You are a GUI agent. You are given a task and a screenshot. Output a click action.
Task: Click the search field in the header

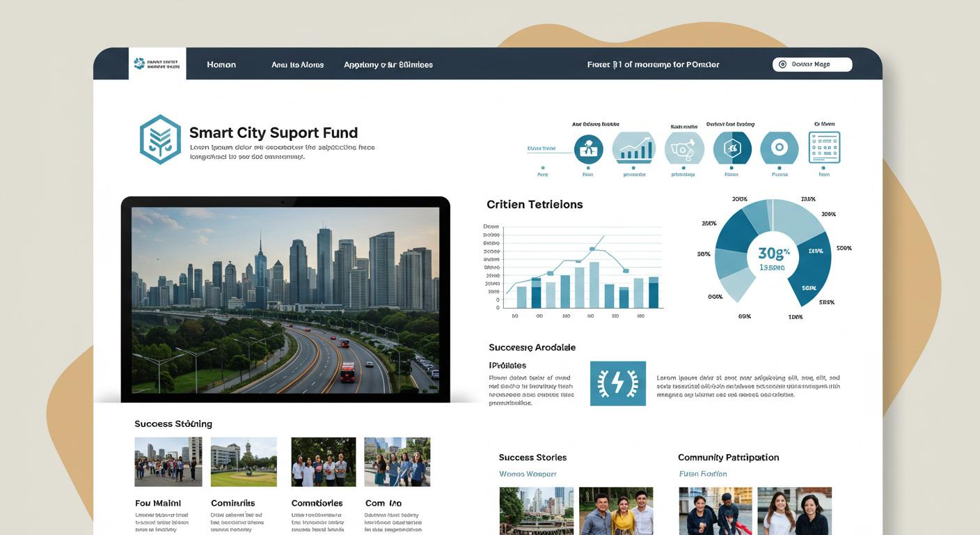point(812,64)
